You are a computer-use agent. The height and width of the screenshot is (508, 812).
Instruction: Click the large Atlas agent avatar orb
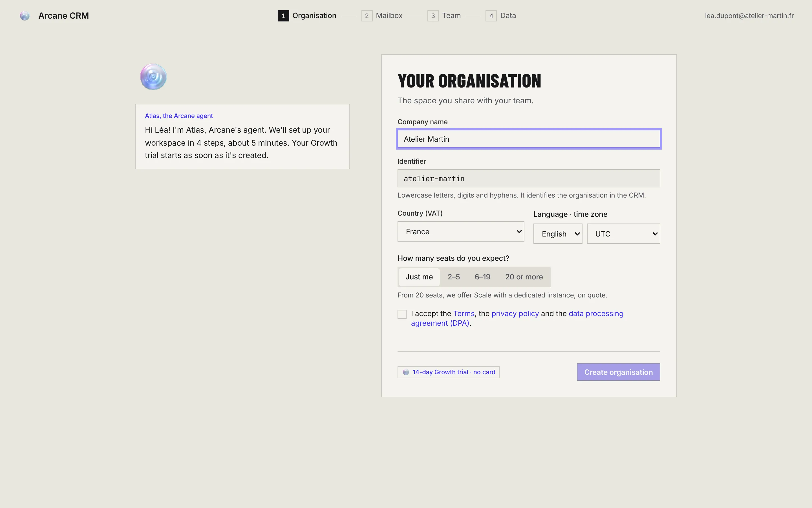[x=153, y=77]
